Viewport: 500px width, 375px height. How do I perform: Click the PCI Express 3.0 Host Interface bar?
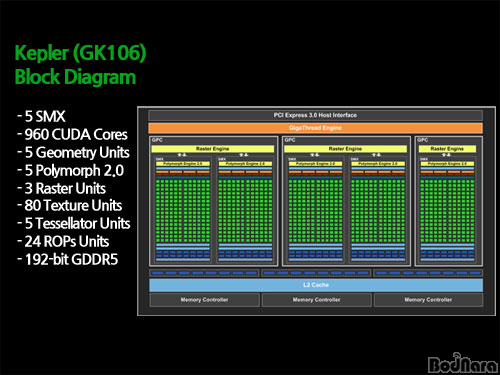click(315, 115)
